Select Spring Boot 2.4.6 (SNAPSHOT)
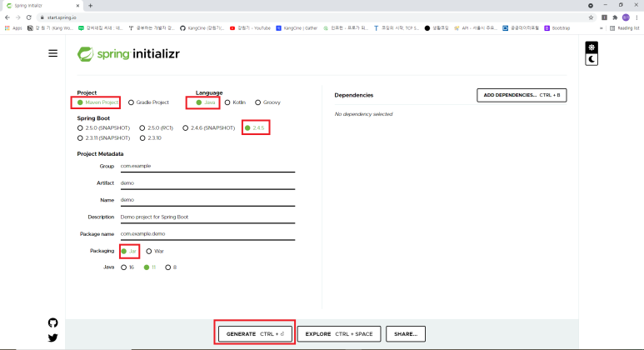644x350 pixels. [x=208, y=128]
